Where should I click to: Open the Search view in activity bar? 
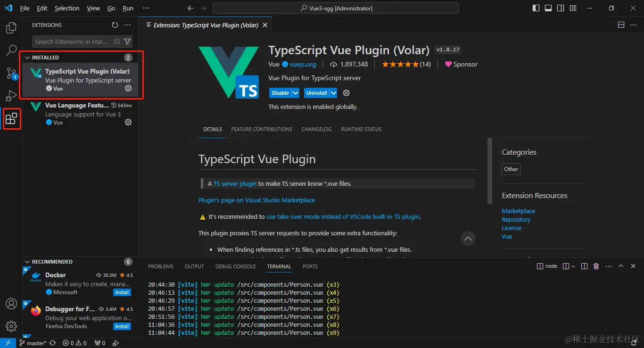click(11, 50)
